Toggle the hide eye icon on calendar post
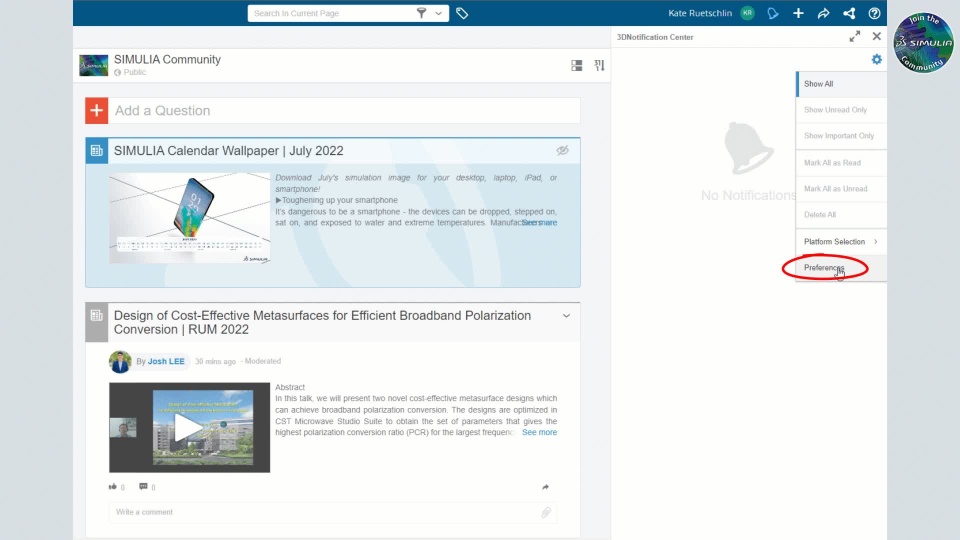Viewport: 960px width, 540px height. pyautogui.click(x=563, y=150)
